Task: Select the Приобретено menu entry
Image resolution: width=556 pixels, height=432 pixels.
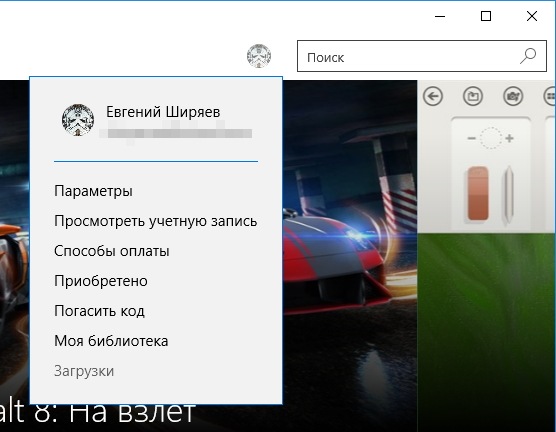Action: (101, 281)
